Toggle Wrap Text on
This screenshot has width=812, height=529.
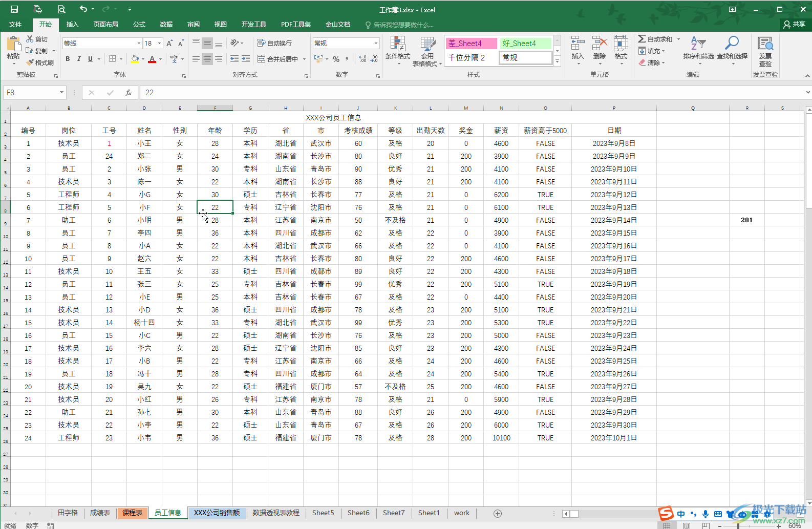pyautogui.click(x=274, y=43)
